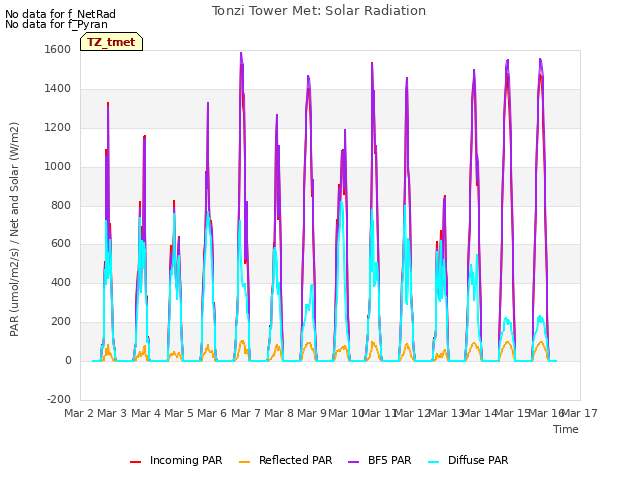Viewport: 640px width, 480px height.
Task: Click the Mar 7 x-axis tick label
Action: point(246,413)
